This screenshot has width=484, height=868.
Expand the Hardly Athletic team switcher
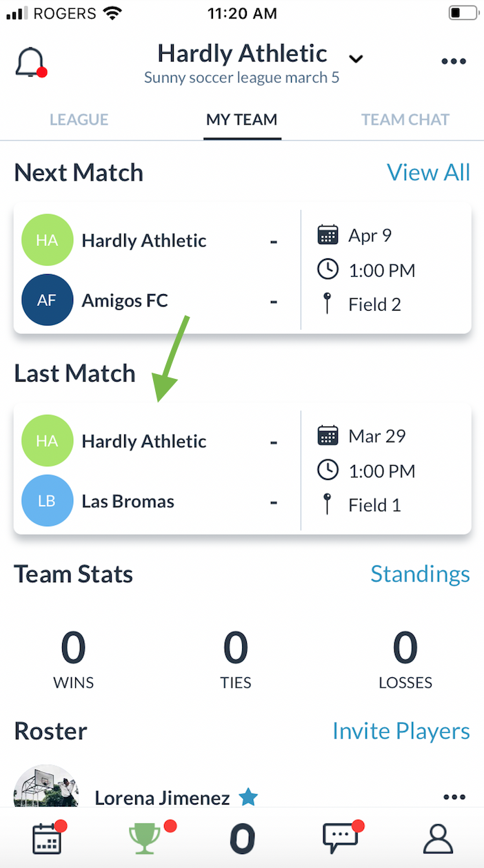[356, 59]
